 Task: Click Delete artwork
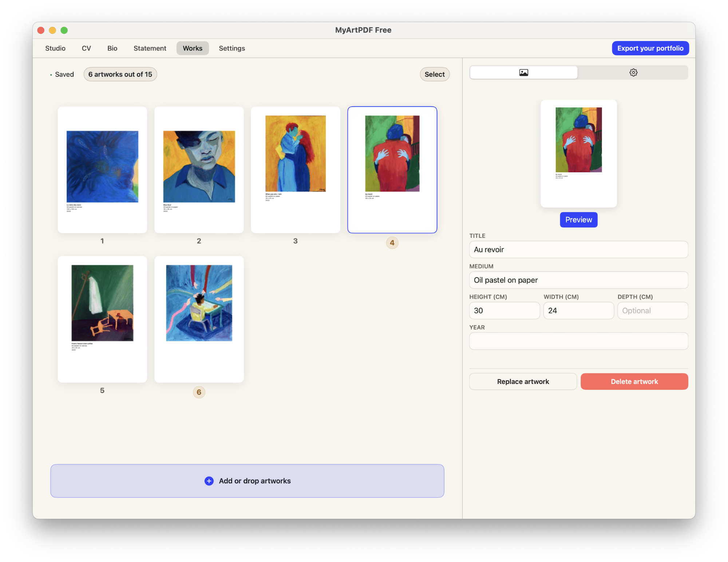click(634, 381)
